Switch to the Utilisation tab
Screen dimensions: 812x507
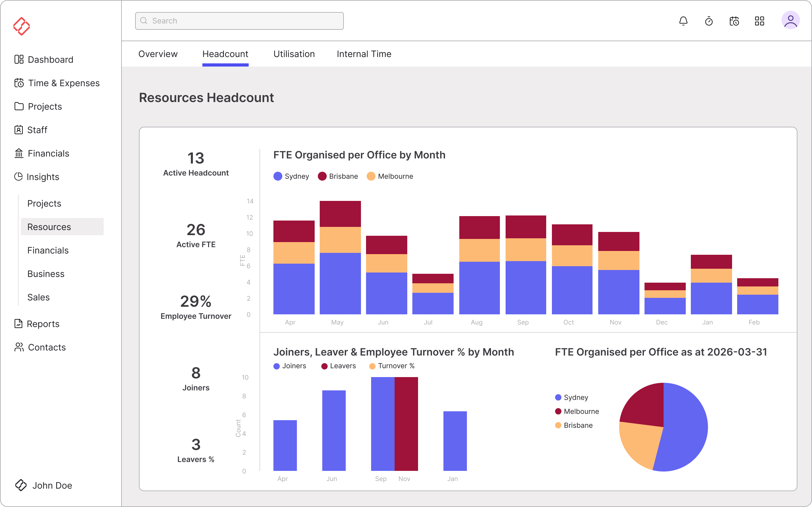(294, 54)
